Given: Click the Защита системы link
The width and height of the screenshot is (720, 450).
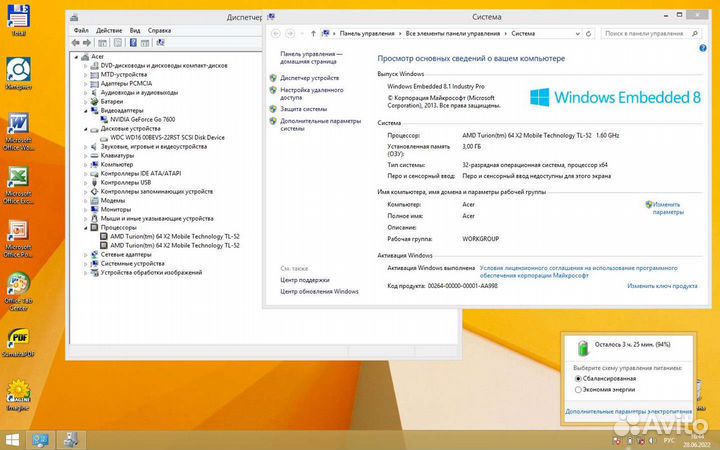Looking at the screenshot, I should coord(303,109).
